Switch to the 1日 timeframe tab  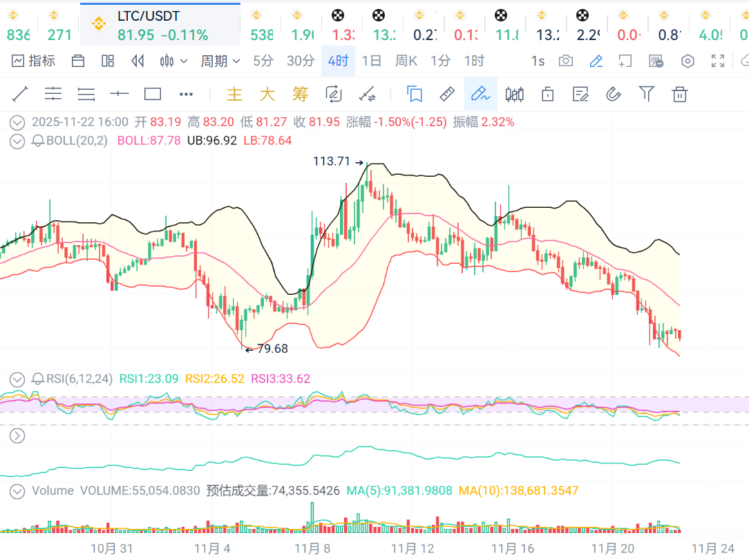click(x=371, y=61)
